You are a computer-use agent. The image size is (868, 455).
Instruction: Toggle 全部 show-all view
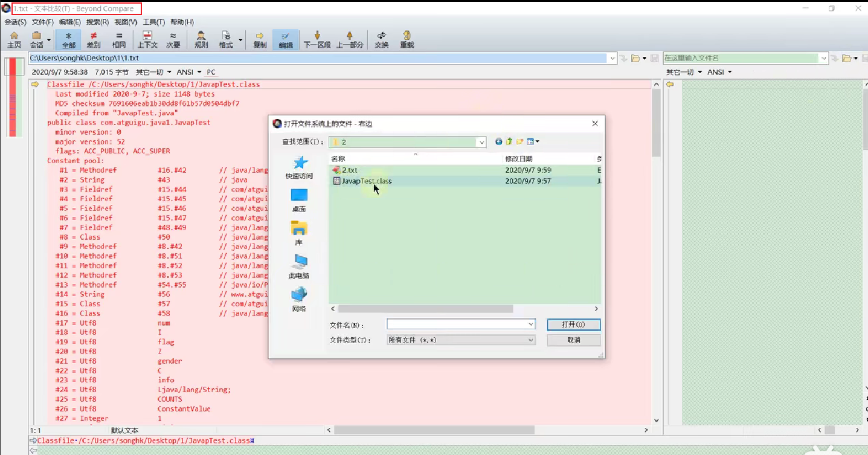[69, 40]
